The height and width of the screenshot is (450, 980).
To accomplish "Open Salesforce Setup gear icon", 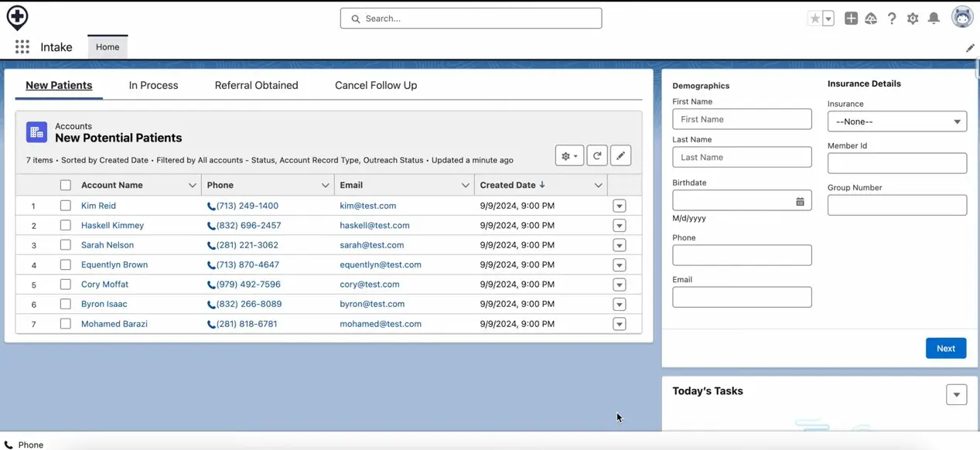I will tap(913, 18).
